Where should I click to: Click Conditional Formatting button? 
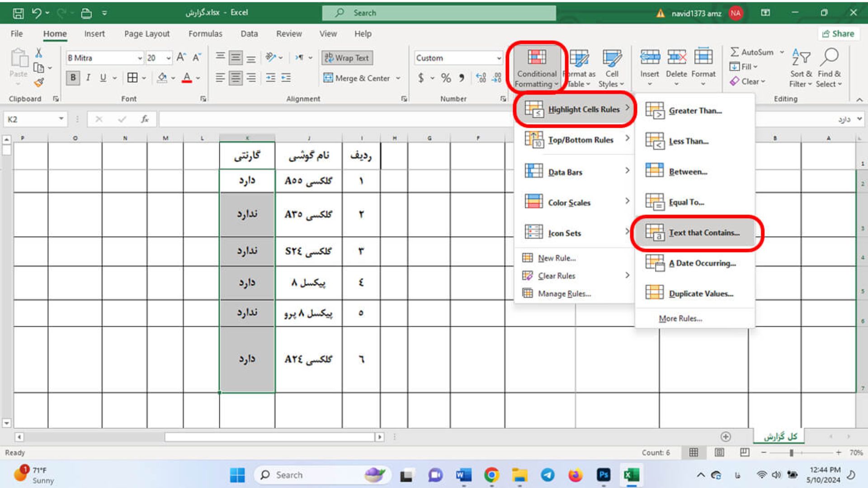[537, 68]
